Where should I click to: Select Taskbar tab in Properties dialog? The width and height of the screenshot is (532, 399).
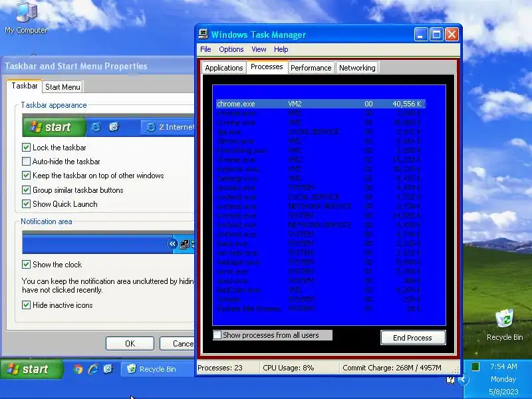(x=25, y=86)
